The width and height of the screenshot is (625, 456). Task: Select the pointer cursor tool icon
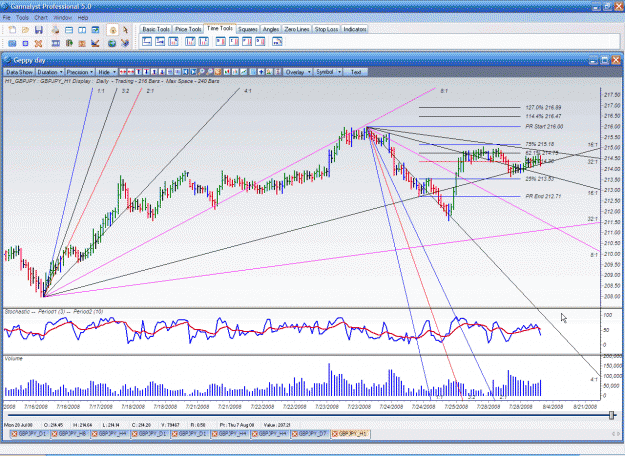click(125, 30)
